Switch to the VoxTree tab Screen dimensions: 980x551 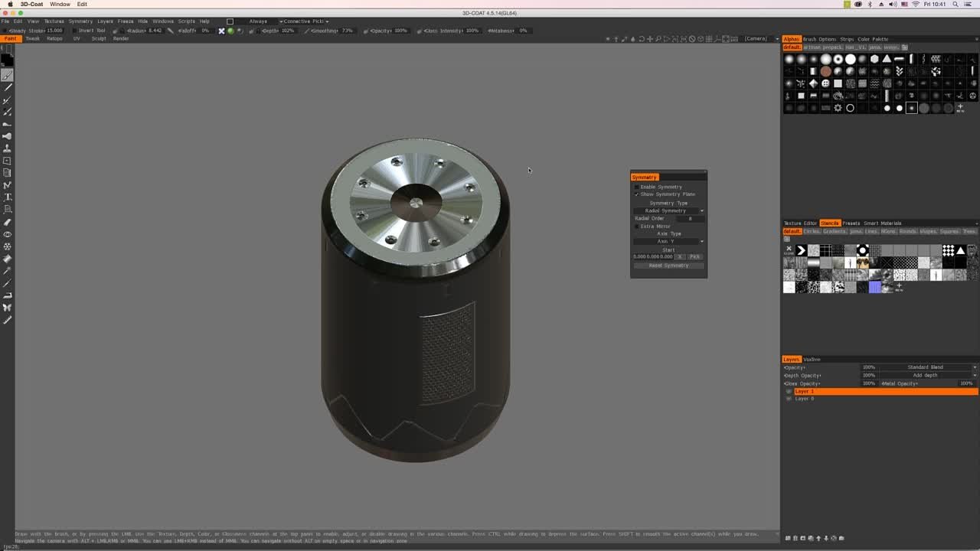pyautogui.click(x=812, y=360)
